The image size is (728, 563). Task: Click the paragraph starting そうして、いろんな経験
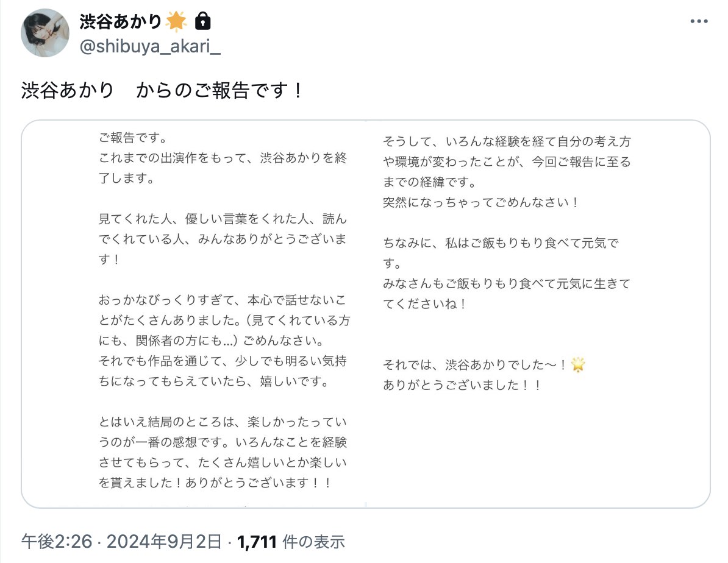tap(507, 161)
